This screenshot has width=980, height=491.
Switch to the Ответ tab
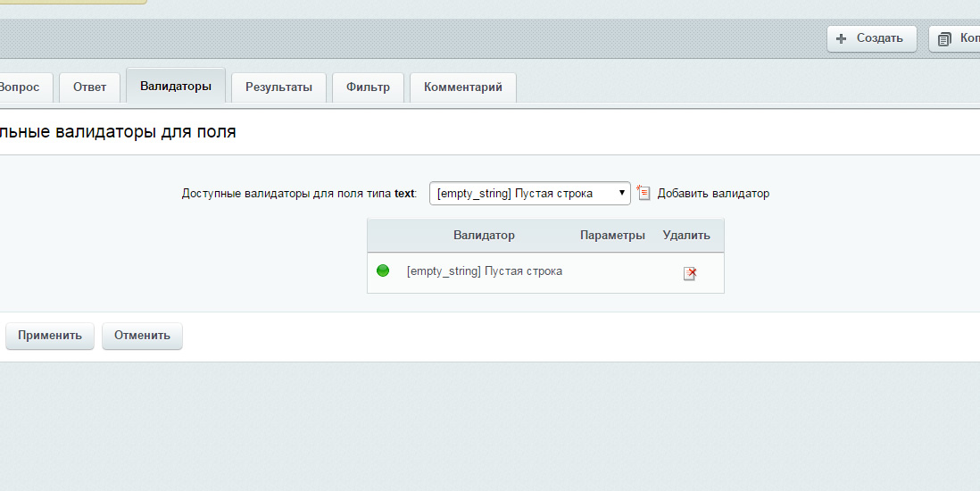[89, 87]
